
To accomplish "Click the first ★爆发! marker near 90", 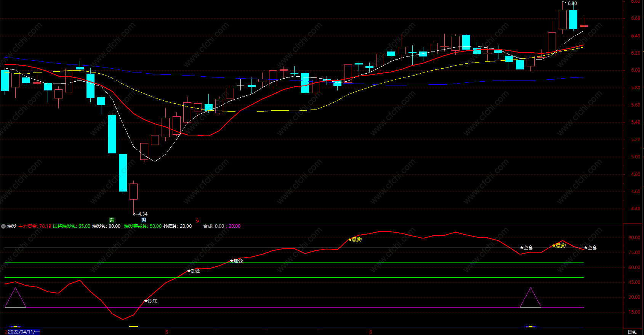I will click(355, 240).
